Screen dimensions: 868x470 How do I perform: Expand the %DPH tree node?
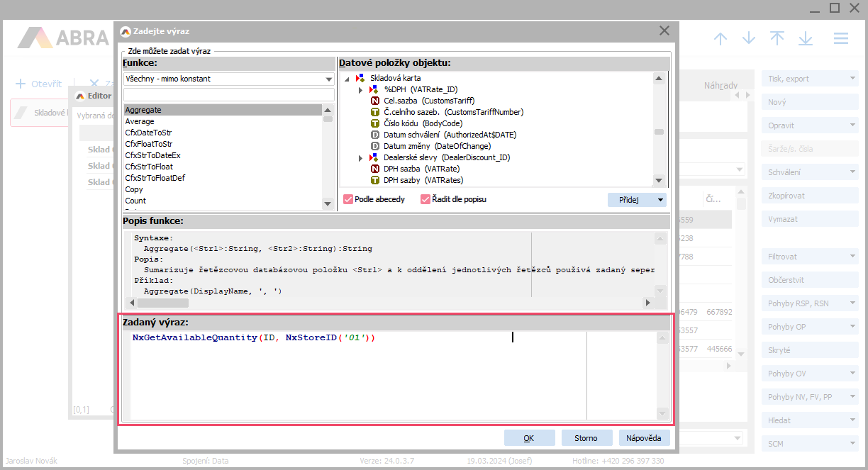360,90
